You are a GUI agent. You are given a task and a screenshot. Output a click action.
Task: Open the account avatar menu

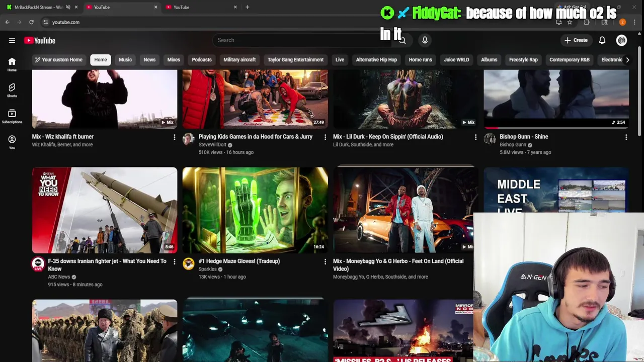622,40
